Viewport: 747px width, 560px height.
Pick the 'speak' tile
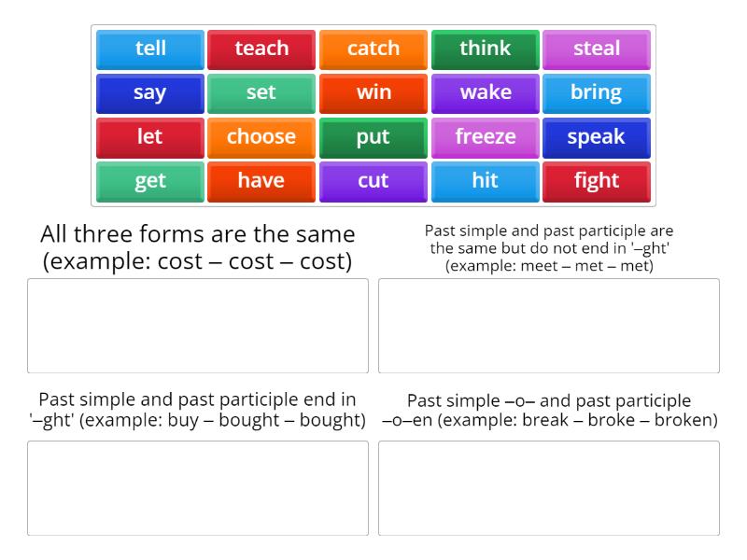598,137
